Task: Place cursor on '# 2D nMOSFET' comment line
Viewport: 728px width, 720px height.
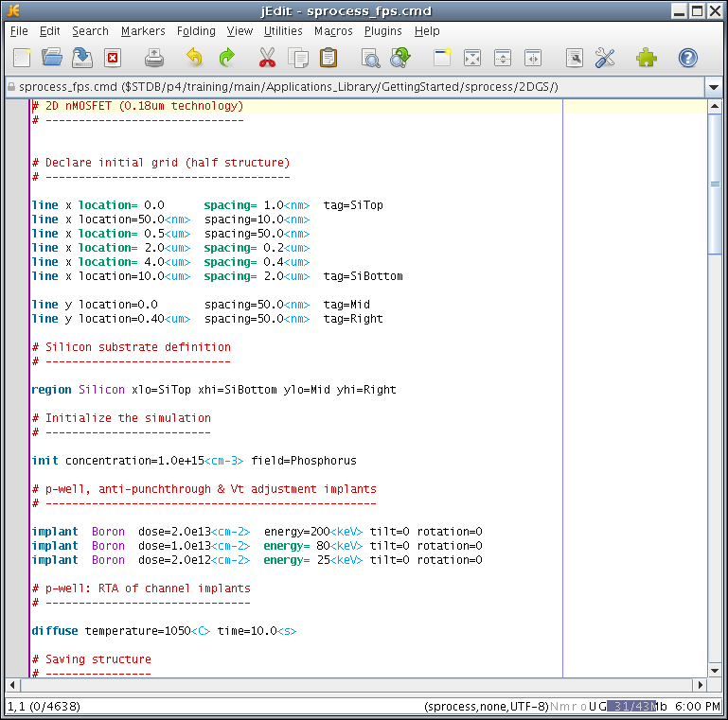Action: click(x=137, y=106)
